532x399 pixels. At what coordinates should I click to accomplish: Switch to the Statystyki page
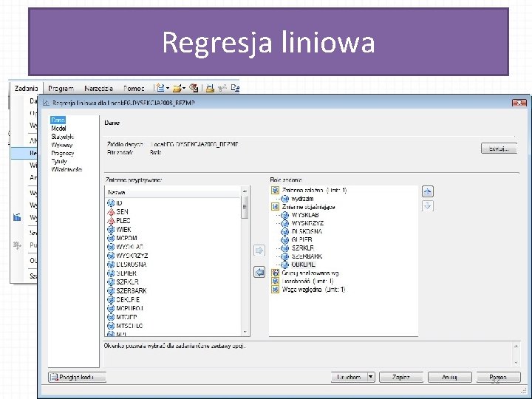tap(62, 137)
